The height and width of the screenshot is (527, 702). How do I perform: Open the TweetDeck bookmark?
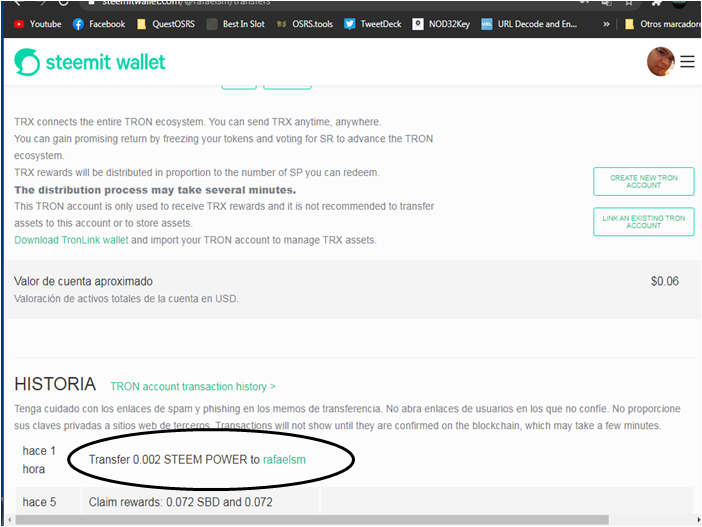[x=372, y=24]
